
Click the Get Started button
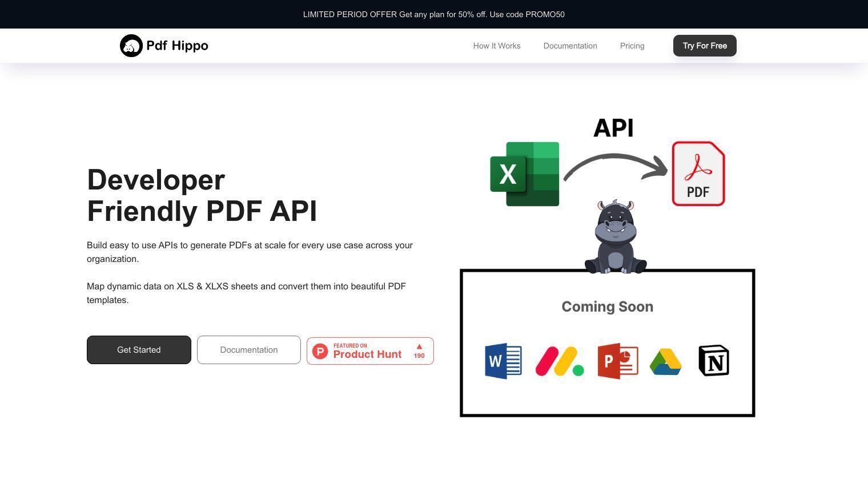139,350
